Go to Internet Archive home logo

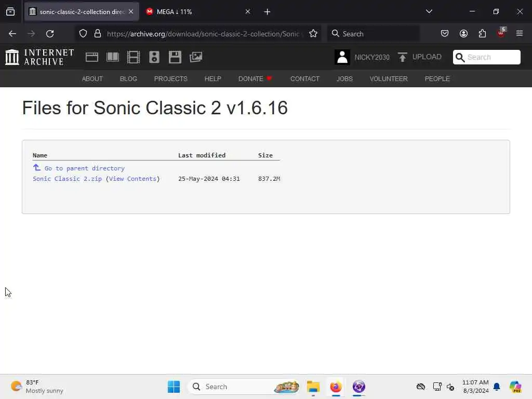click(39, 57)
